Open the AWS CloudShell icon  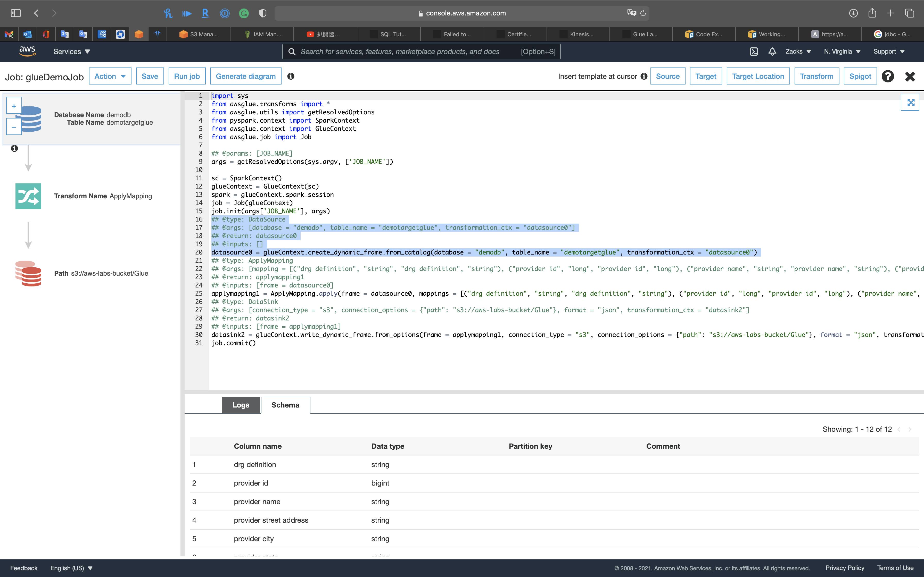click(x=753, y=52)
